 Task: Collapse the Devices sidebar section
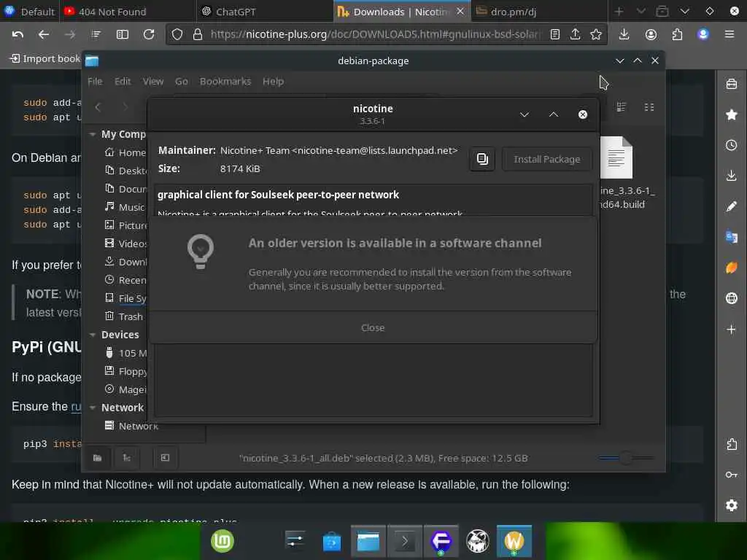click(93, 335)
